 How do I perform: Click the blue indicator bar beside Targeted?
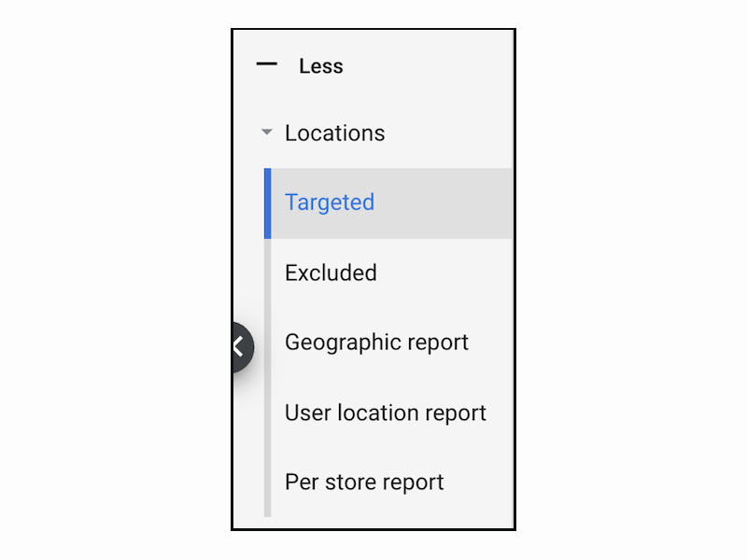pos(268,203)
